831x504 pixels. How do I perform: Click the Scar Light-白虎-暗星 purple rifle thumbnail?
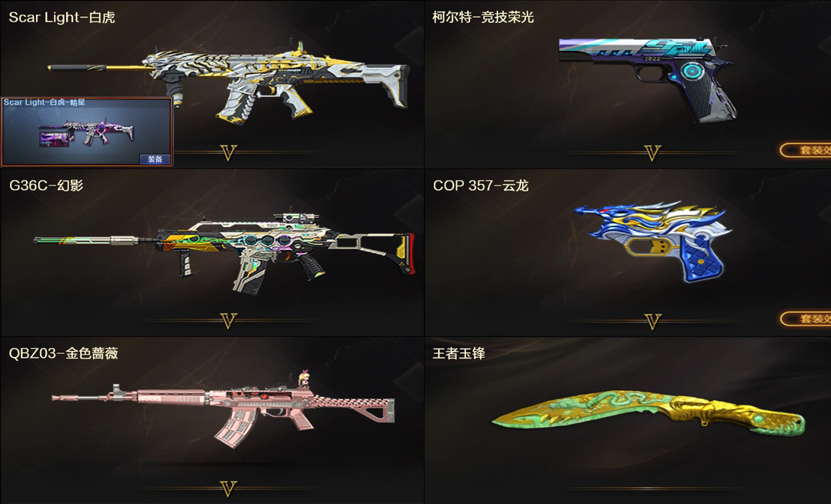click(x=86, y=133)
